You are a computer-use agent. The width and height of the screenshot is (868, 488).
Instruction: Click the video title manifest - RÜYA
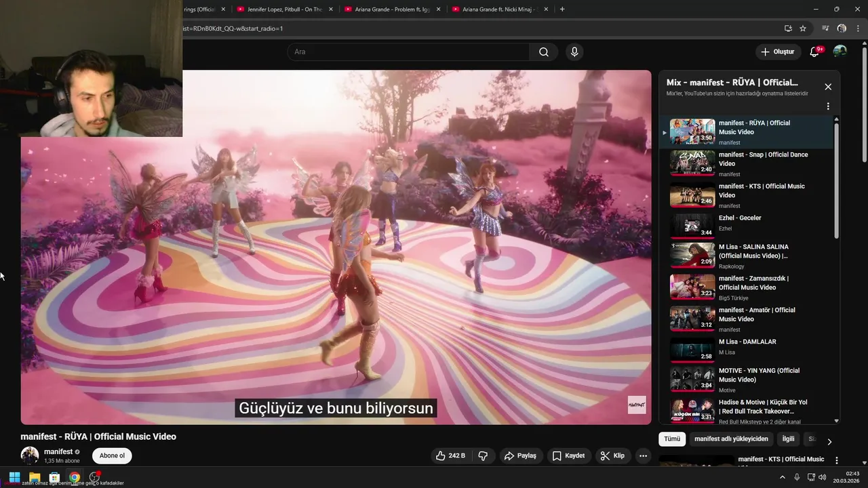[x=98, y=436]
